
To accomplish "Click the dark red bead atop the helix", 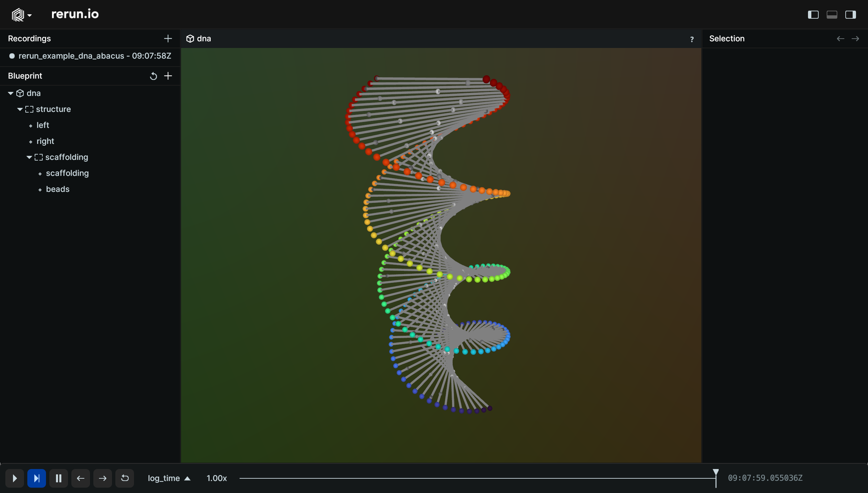I will click(486, 79).
